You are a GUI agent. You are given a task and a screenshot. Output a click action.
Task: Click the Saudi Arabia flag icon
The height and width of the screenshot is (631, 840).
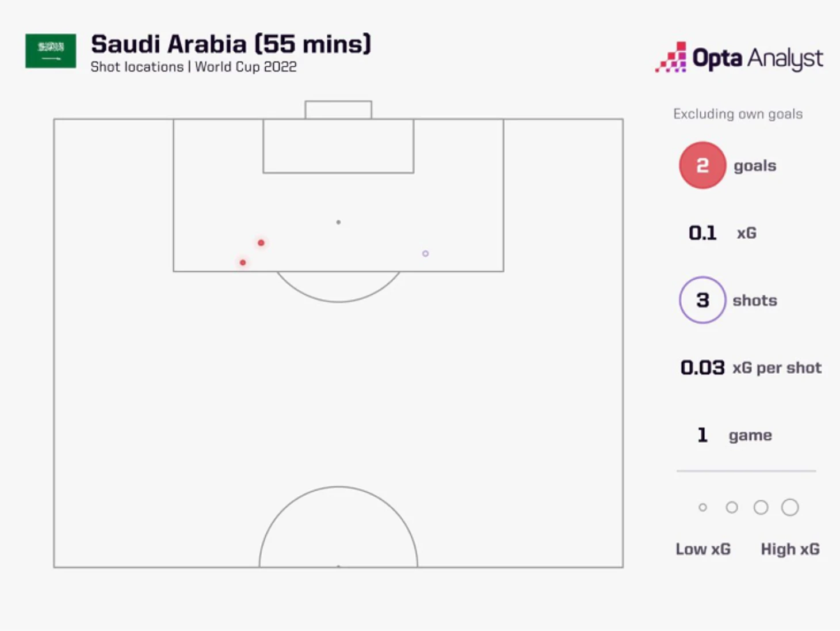coord(51,51)
